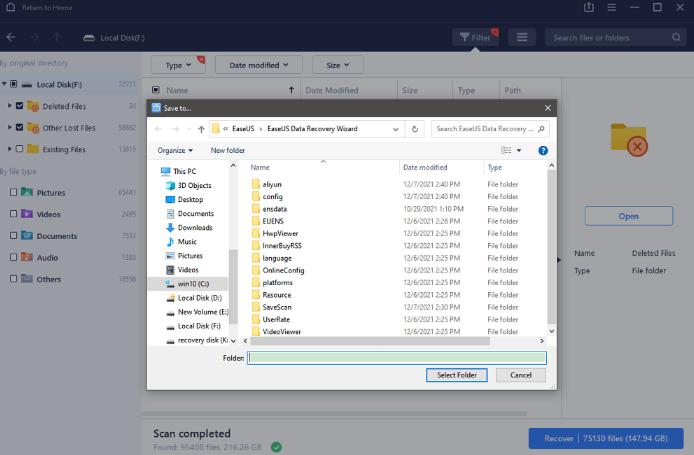694x455 pixels.
Task: Open the address bar path dropdown
Action: pos(395,129)
